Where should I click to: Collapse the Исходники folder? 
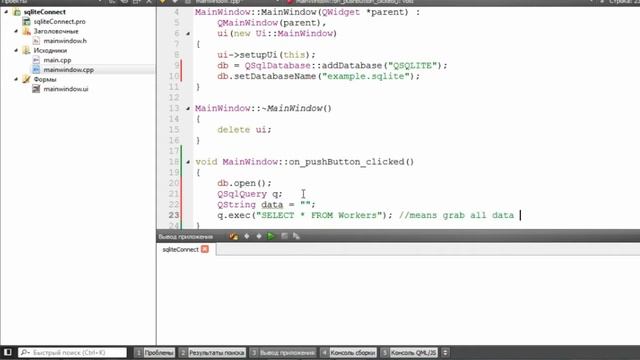16,50
